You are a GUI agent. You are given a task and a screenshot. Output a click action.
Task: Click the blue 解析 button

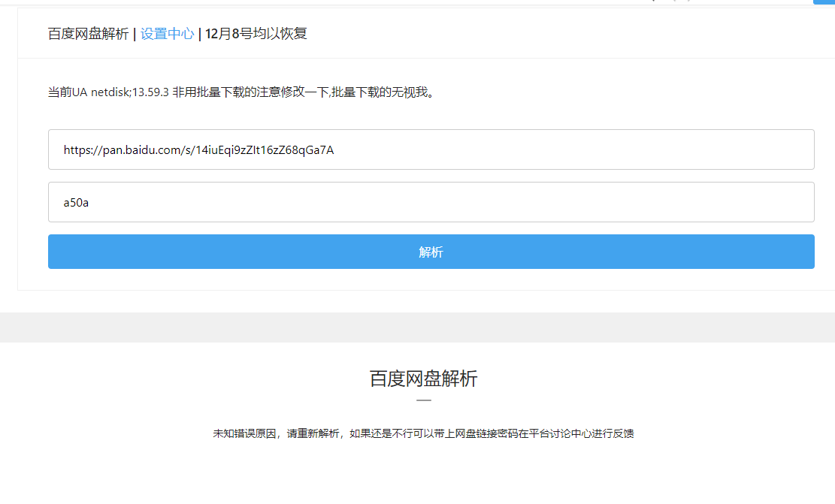pyautogui.click(x=431, y=252)
